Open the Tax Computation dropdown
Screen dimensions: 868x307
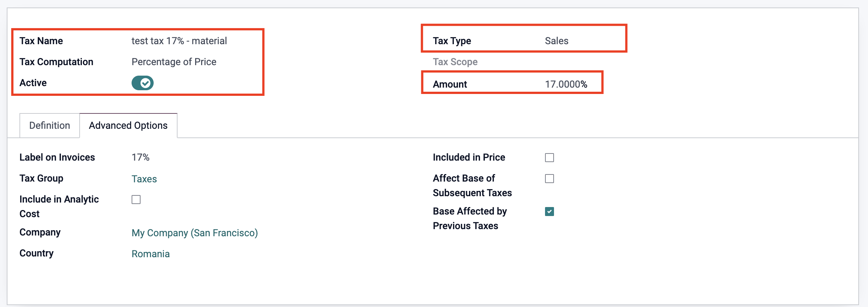[x=174, y=62]
